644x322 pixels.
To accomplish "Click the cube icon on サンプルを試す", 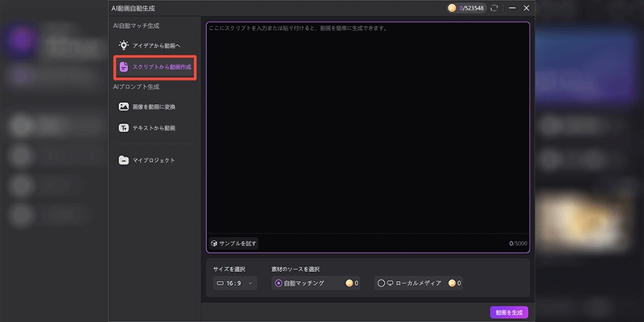I will click(213, 244).
